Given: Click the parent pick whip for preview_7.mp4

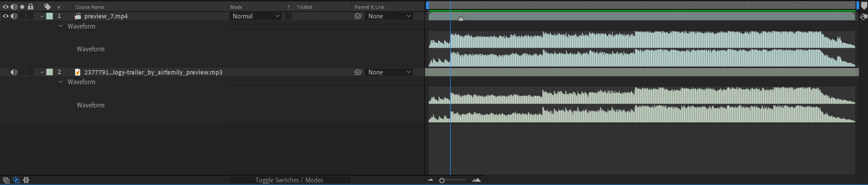Looking at the screenshot, I should tap(358, 16).
